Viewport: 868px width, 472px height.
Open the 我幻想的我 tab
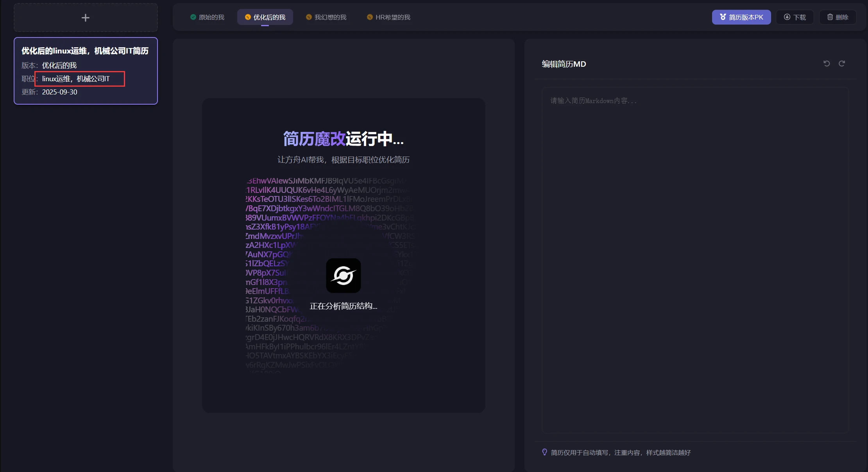tap(326, 17)
